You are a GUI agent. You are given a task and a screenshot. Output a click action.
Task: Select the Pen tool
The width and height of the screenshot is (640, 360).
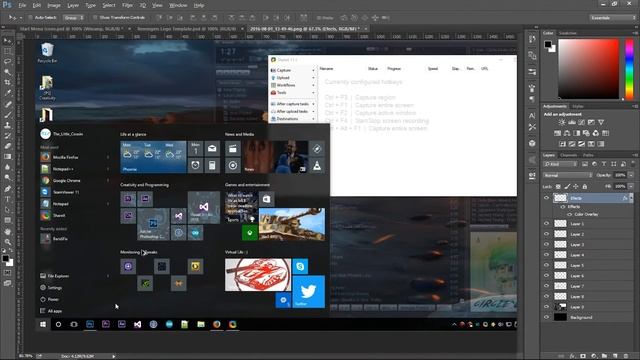click(x=7, y=189)
